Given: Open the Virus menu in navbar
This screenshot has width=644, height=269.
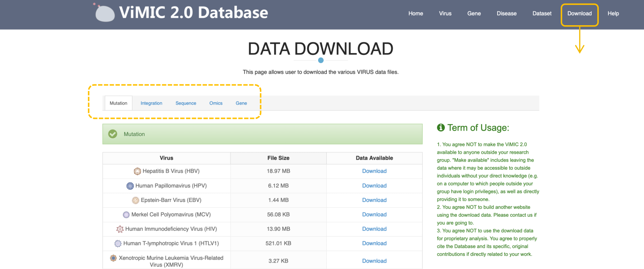Looking at the screenshot, I should tap(445, 13).
